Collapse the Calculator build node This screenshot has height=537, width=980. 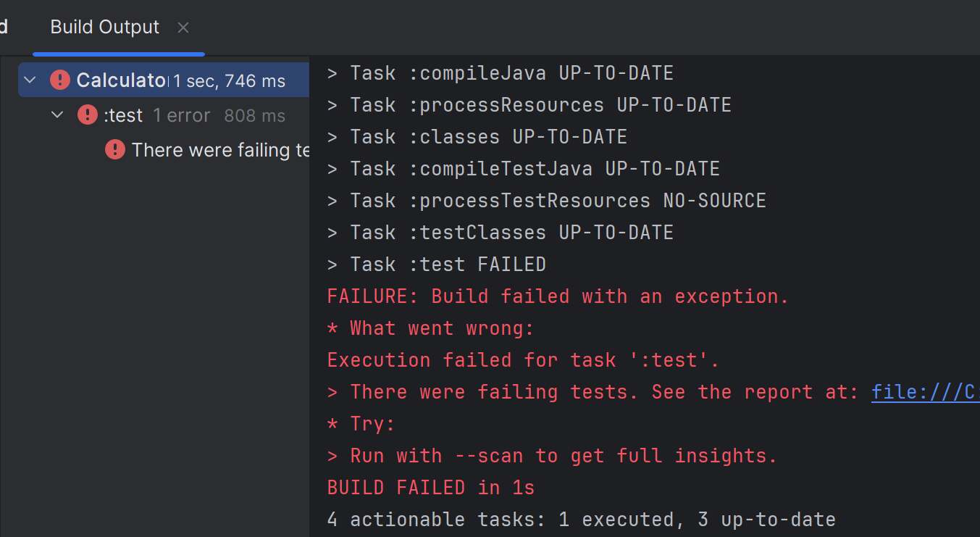pyautogui.click(x=28, y=80)
